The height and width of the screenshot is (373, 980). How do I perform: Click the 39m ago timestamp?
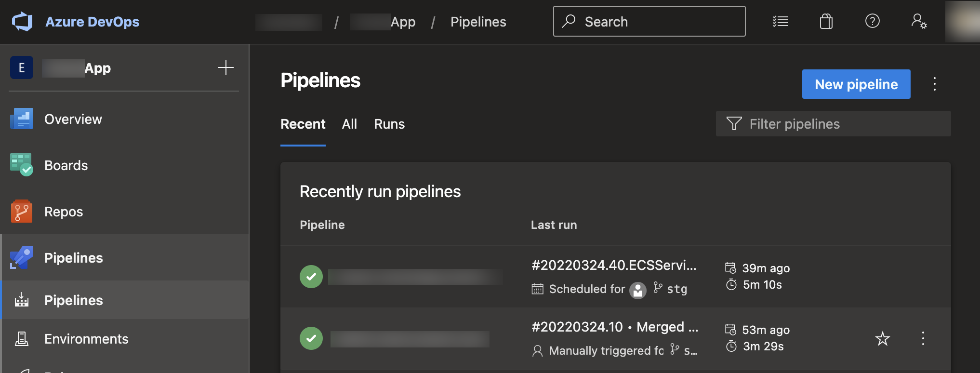tap(766, 268)
